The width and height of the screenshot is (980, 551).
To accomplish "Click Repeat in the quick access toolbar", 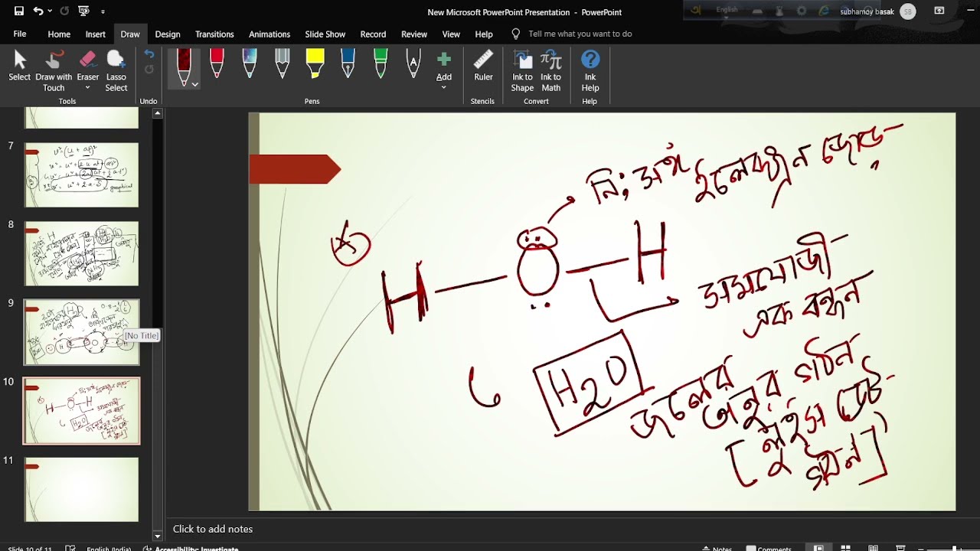I will pos(64,11).
